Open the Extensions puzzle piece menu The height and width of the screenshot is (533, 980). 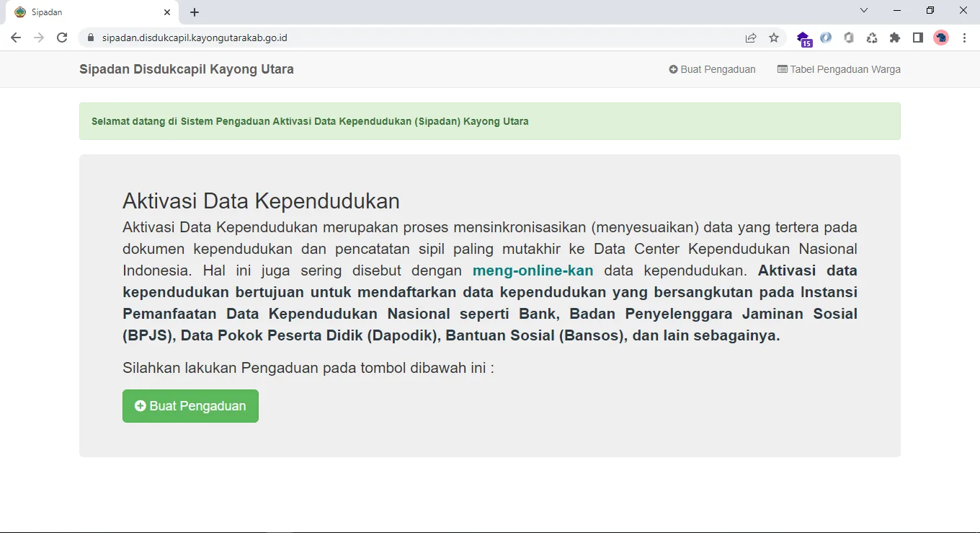pos(895,38)
